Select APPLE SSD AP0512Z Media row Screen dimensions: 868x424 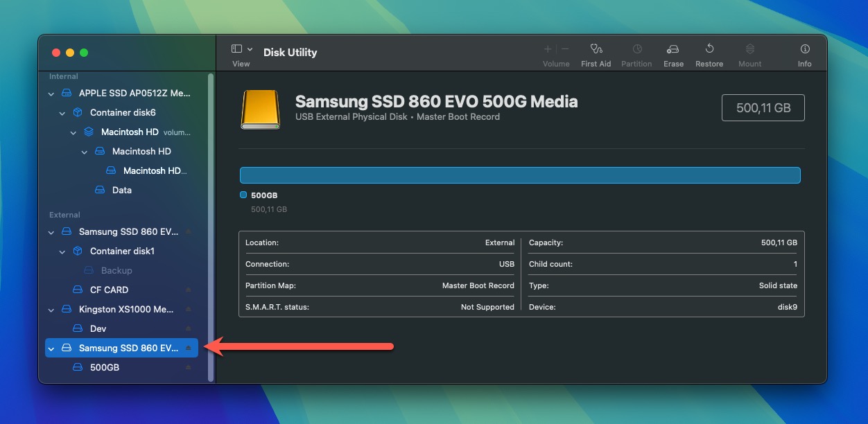click(x=122, y=93)
